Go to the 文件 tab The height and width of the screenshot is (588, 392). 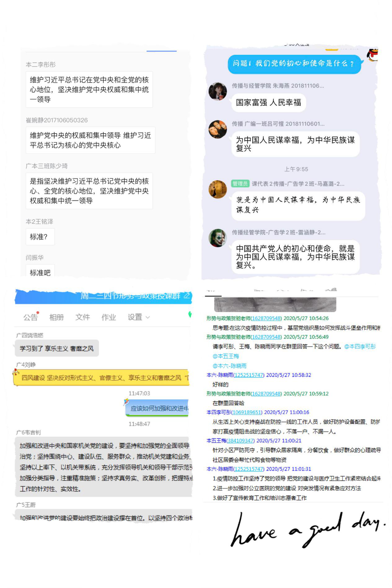point(82,317)
